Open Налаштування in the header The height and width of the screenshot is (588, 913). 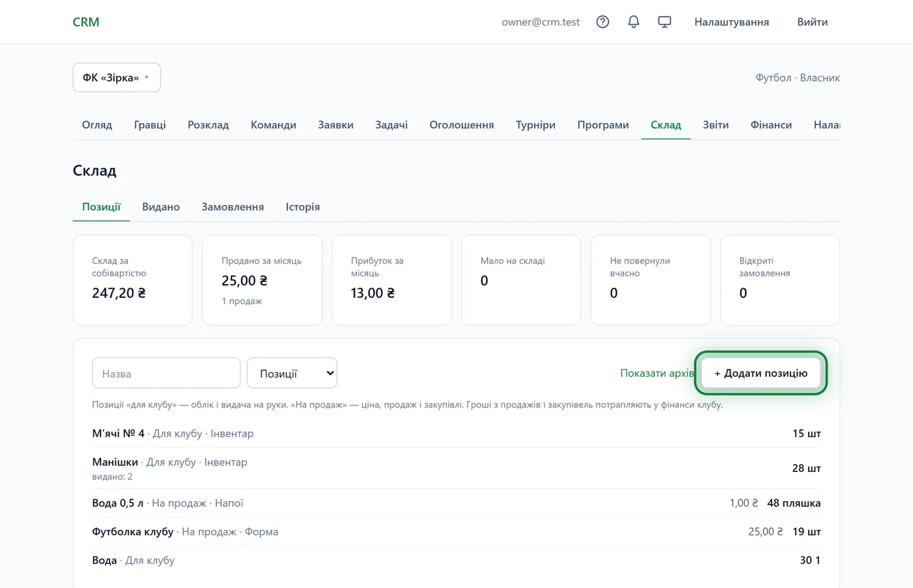tap(731, 22)
